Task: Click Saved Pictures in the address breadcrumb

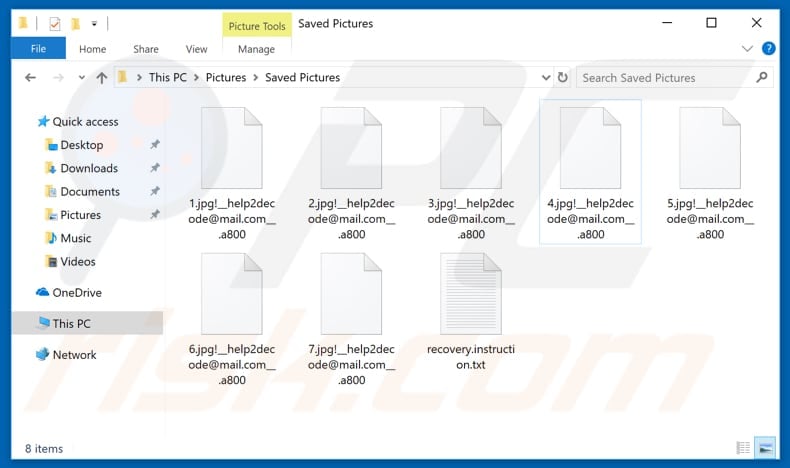Action: 302,78
